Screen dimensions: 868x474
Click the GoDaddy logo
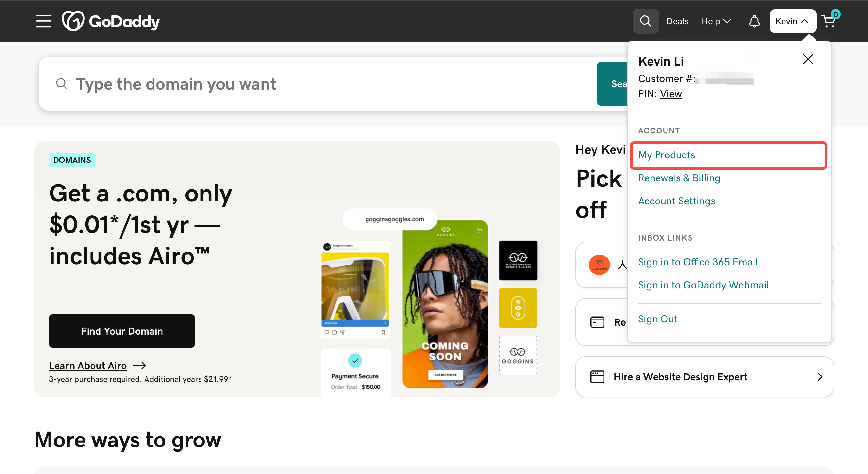pos(111,21)
